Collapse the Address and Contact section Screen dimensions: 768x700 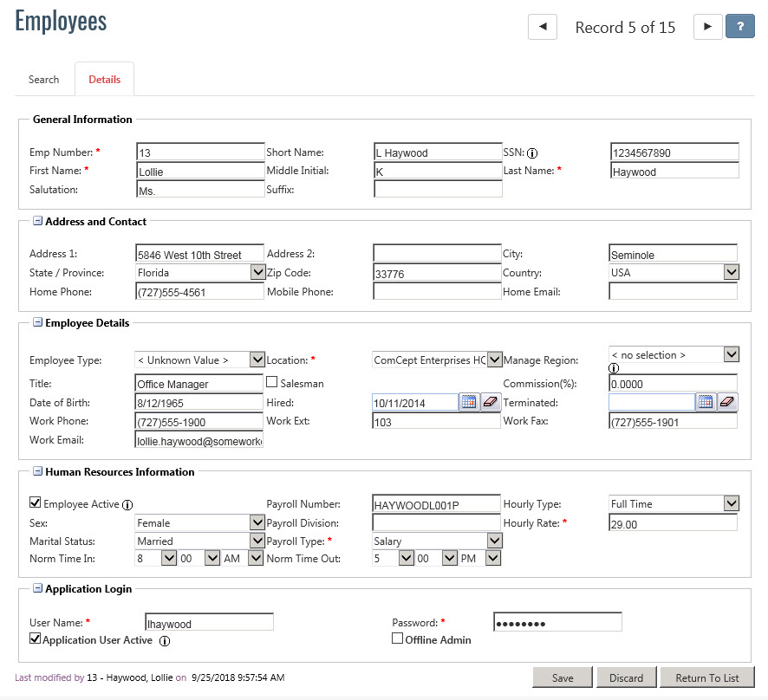[37, 221]
